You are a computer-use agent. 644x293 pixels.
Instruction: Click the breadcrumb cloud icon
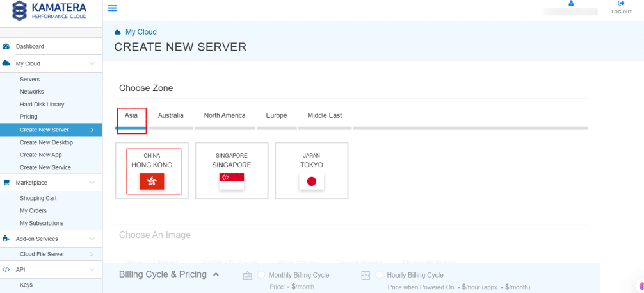[118, 32]
